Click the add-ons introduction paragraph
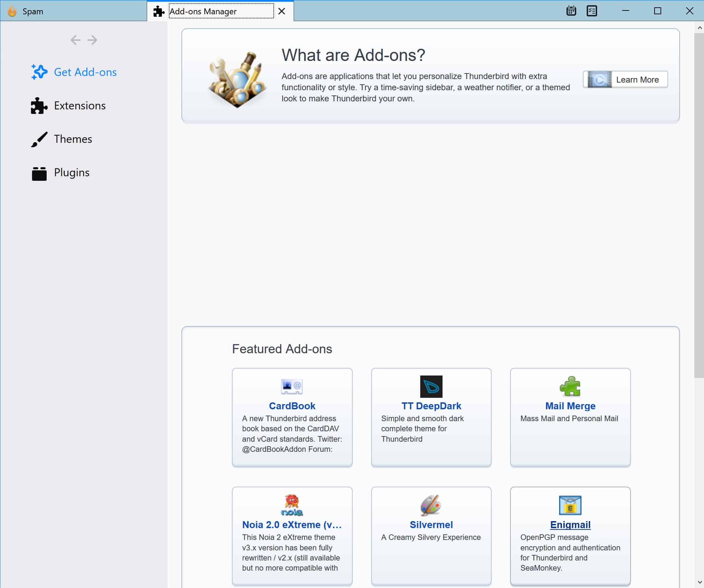 tap(425, 87)
